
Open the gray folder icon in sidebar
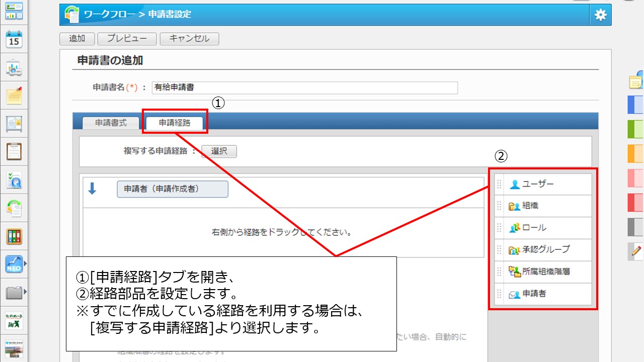coord(14,292)
